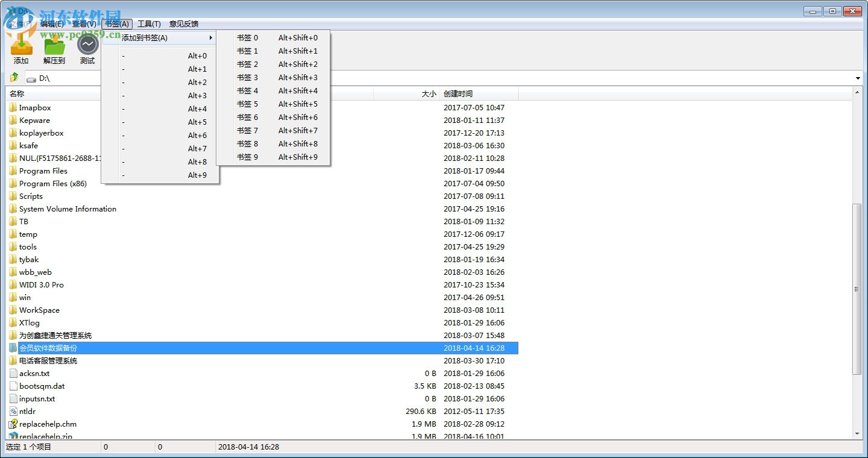Click the acksn.txt text file icon

[14, 373]
